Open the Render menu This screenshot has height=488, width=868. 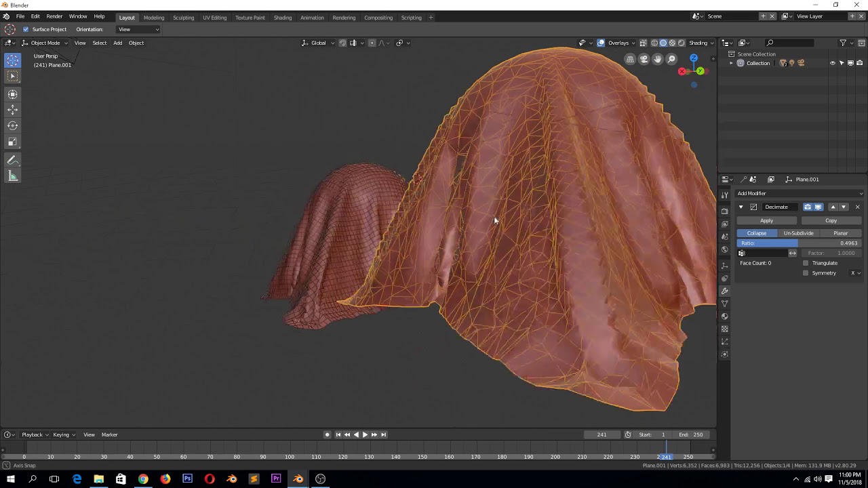pyautogui.click(x=54, y=16)
